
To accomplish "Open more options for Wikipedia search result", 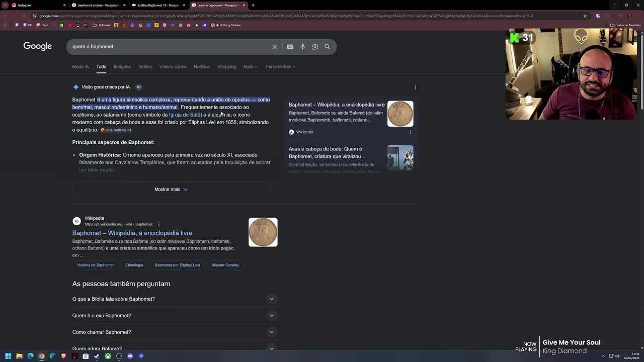I will (x=158, y=224).
